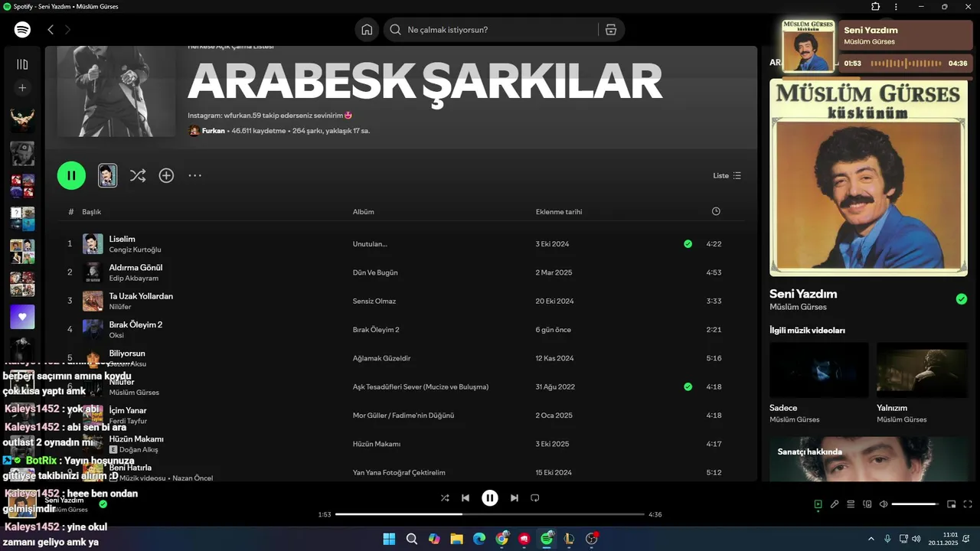The height and width of the screenshot is (551, 980).
Task: Open the Home button in top bar
Action: click(x=367, y=30)
